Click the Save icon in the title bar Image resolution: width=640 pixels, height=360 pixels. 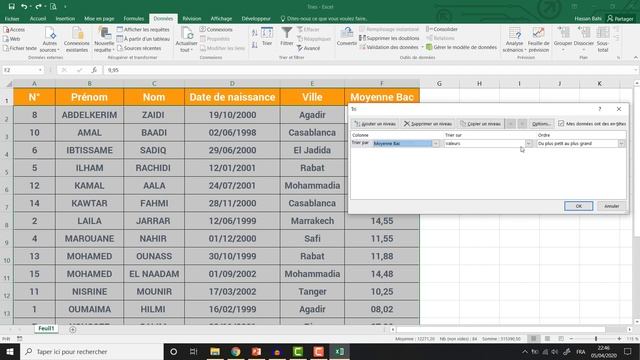tap(11, 7)
